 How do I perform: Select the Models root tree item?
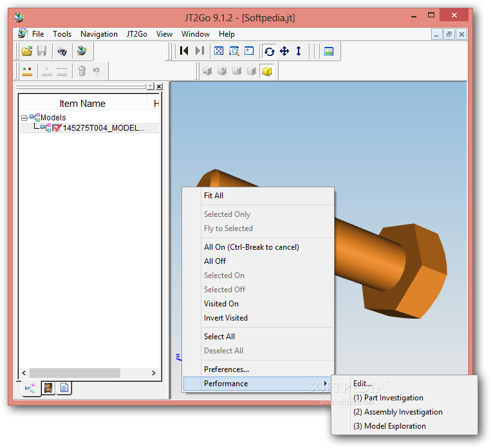point(53,118)
